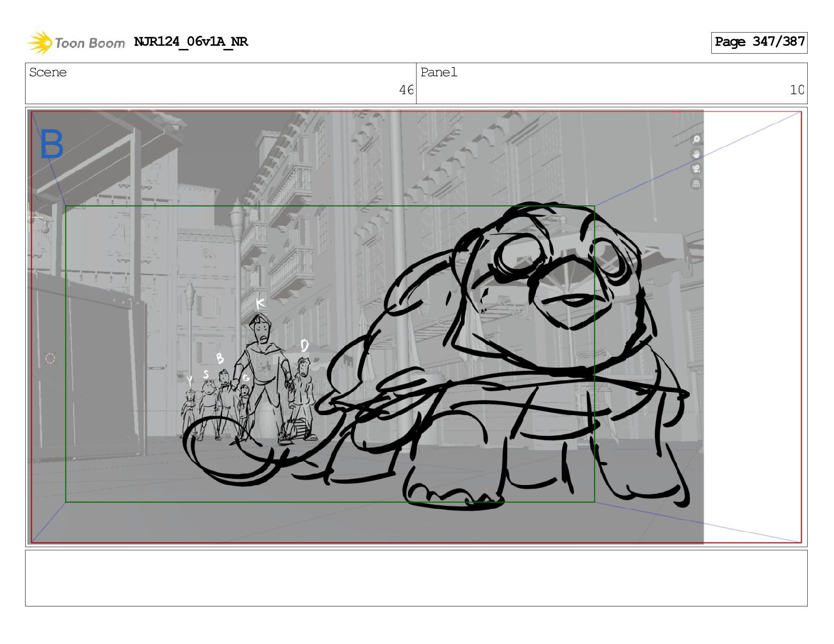Click the panel number 10

(797, 90)
